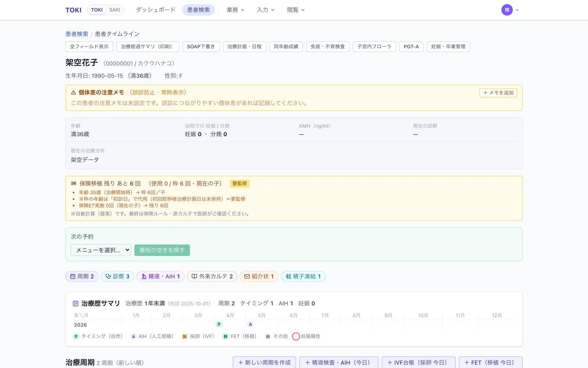Click the pink circle legend icon for 妊娠陽性
Viewport: 588px width, 368px height.
(296, 336)
